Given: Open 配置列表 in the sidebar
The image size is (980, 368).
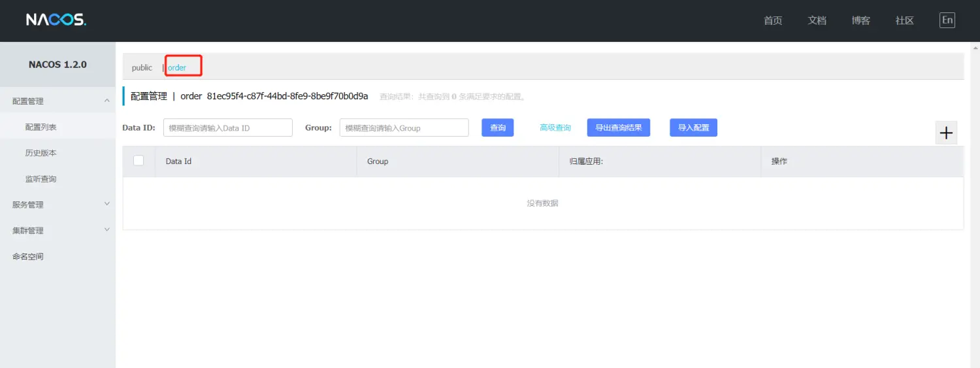Looking at the screenshot, I should click(x=41, y=127).
